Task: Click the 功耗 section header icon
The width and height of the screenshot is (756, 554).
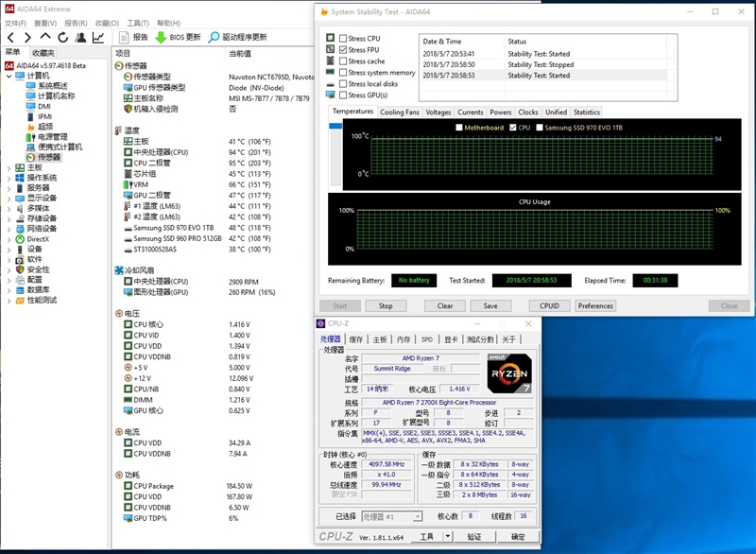Action: point(119,475)
